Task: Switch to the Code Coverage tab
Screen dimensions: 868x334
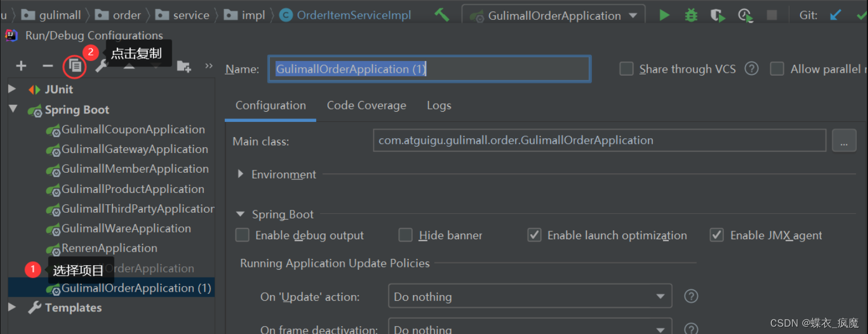Action: point(366,106)
